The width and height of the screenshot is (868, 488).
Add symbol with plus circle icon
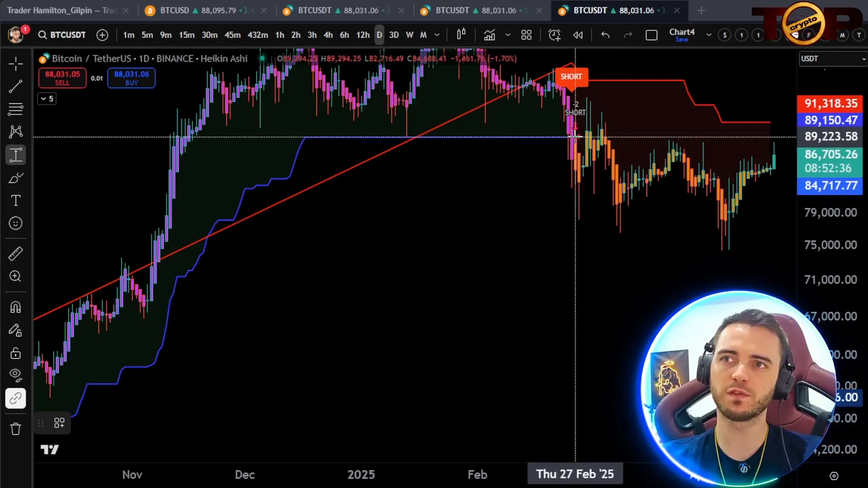pyautogui.click(x=103, y=35)
